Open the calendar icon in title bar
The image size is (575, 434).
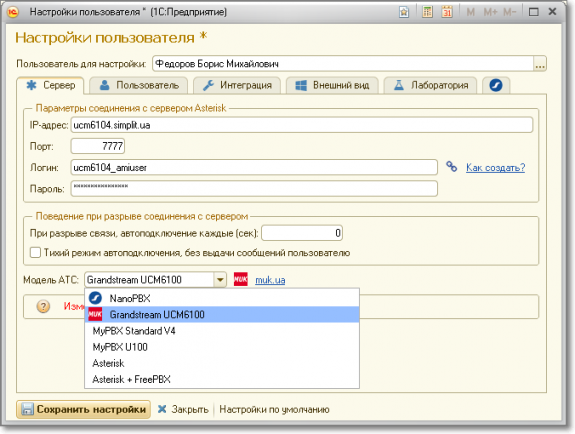pos(447,12)
